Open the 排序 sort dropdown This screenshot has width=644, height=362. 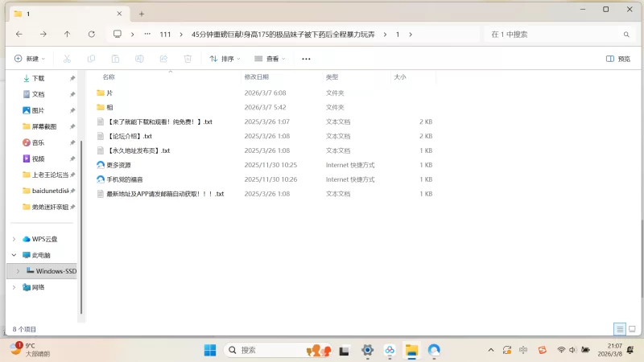point(225,59)
